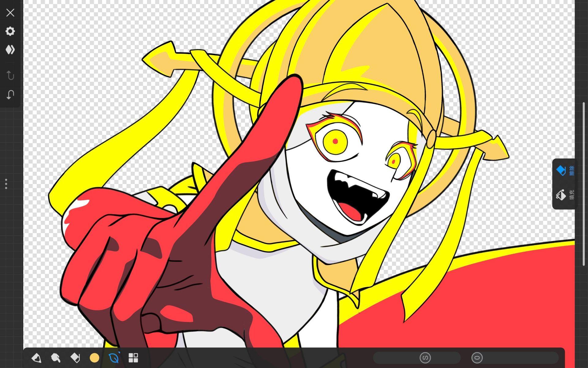Select the finger smudge tool
The width and height of the screenshot is (588, 368).
coord(56,358)
